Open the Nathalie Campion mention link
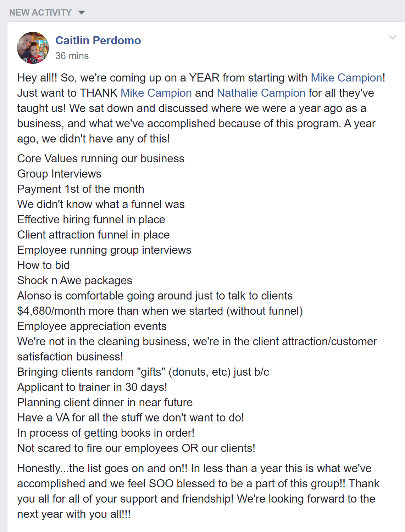405x532 pixels. 261,93
